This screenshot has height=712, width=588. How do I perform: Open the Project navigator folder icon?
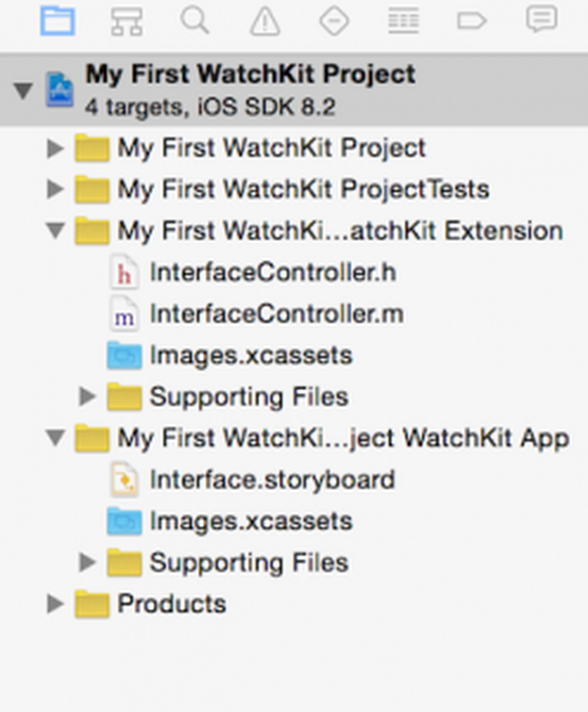click(58, 22)
